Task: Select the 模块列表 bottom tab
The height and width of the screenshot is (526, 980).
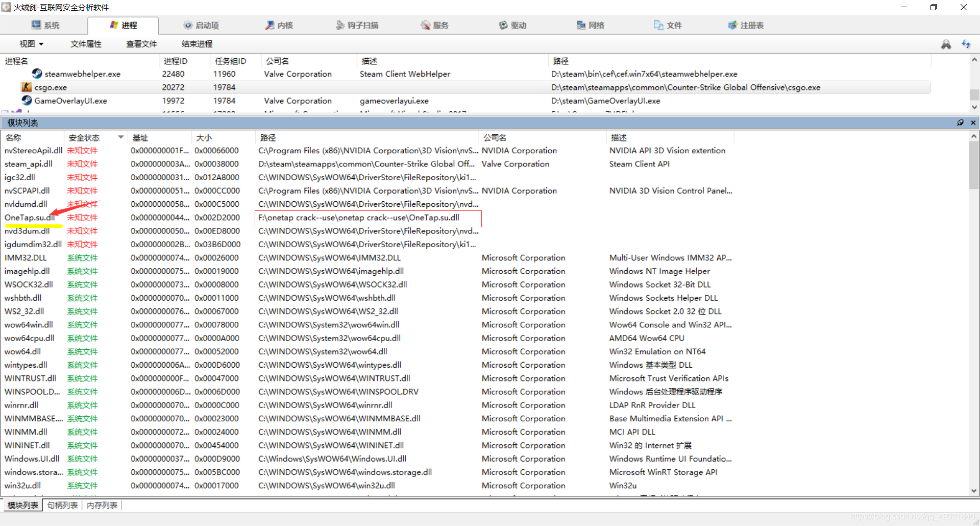Action: (x=23, y=505)
